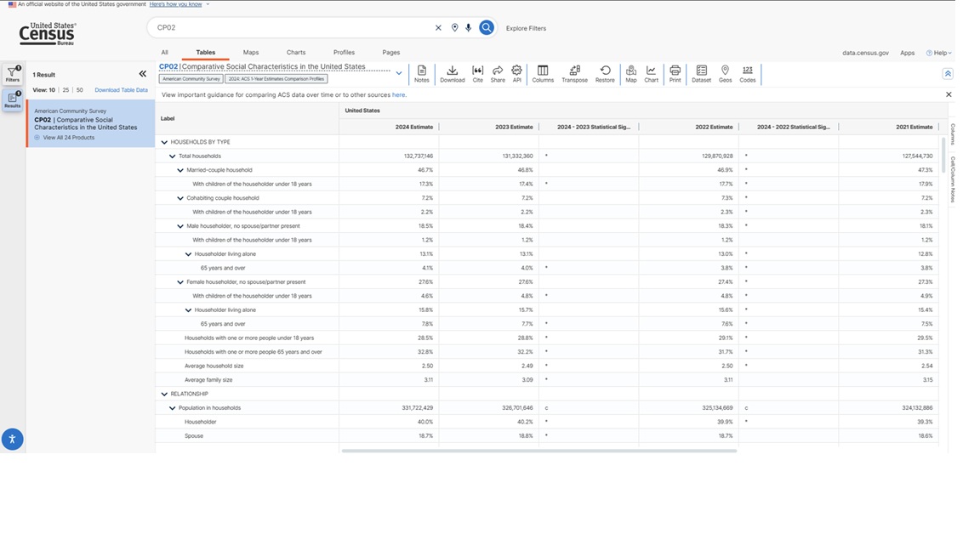
Task: Dismiss the ACS guidance banner
Action: point(949,95)
